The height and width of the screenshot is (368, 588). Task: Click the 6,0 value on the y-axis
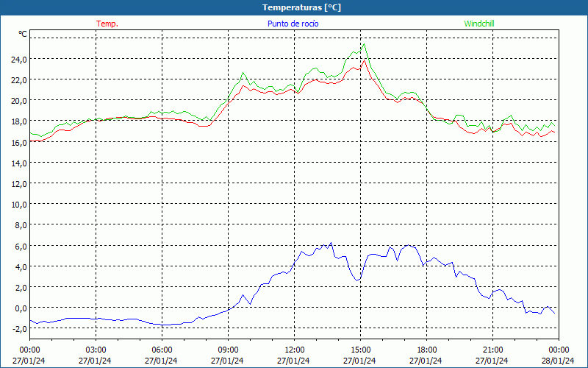coord(21,246)
